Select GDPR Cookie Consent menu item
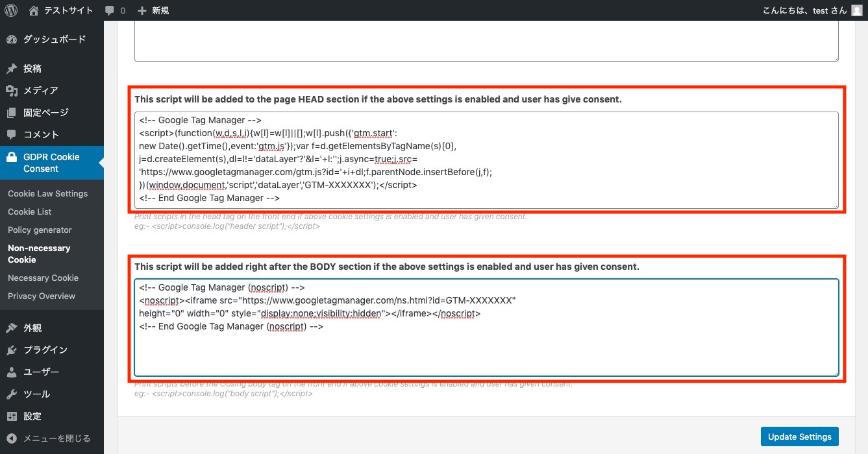The image size is (868, 454). (52, 163)
